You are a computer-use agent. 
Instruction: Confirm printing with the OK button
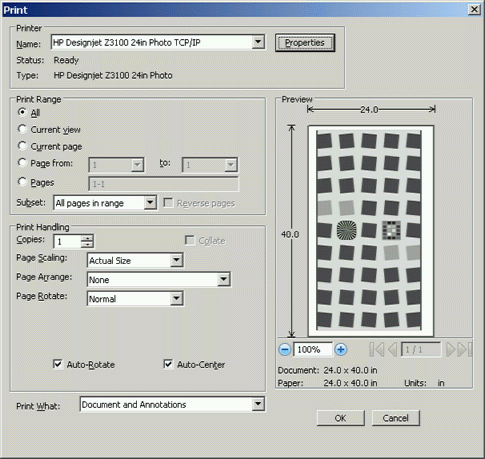pos(340,418)
